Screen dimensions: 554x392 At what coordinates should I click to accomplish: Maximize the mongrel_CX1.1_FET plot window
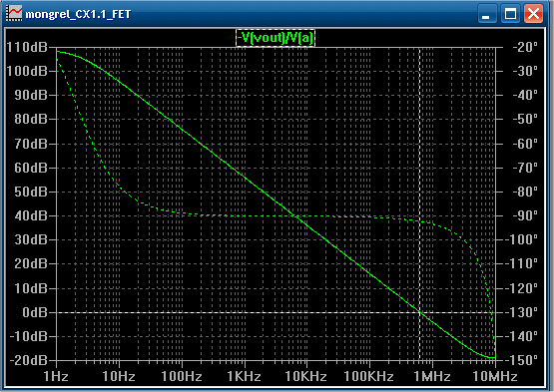click(x=510, y=14)
